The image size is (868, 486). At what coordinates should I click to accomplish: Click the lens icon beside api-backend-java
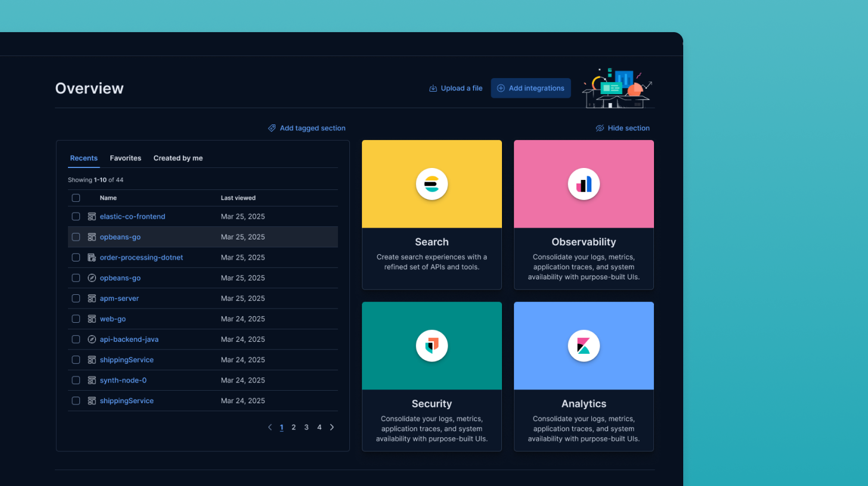[91, 339]
